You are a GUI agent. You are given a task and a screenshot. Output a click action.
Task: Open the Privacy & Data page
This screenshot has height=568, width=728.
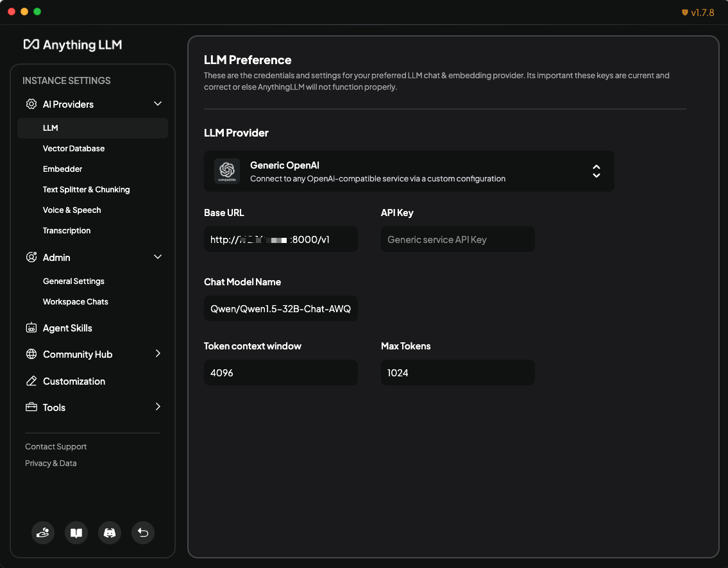(51, 463)
